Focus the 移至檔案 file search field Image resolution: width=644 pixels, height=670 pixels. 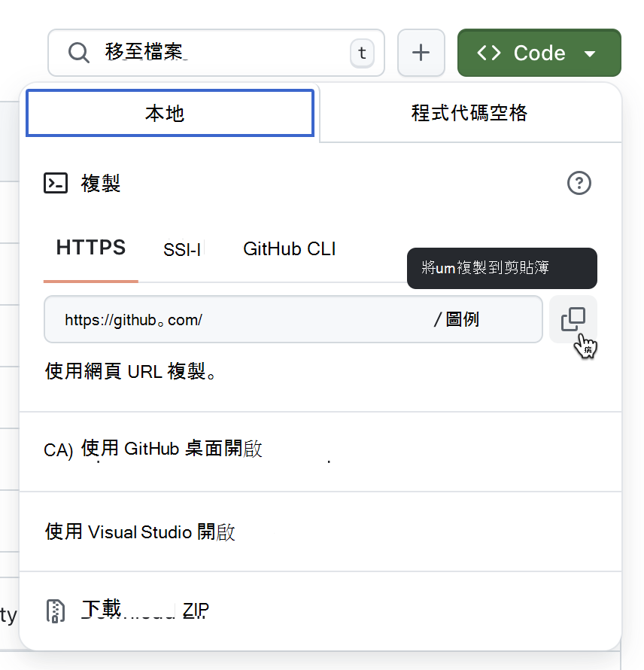click(216, 53)
